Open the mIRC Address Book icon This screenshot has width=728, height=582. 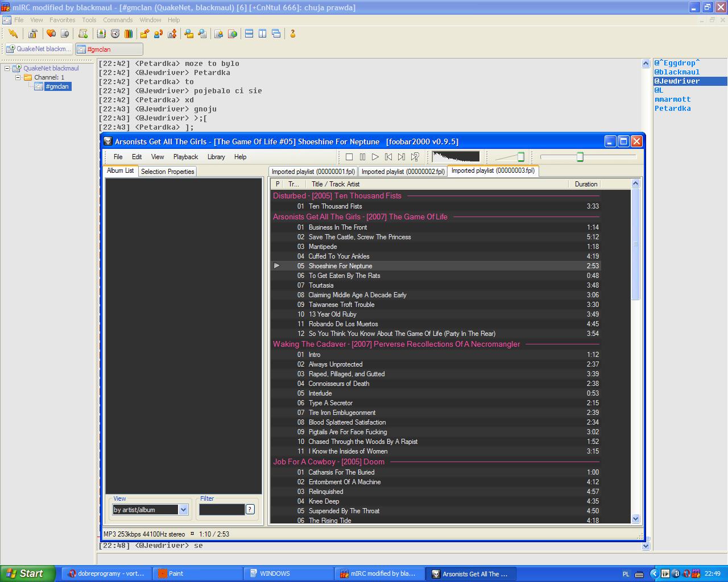102,34
